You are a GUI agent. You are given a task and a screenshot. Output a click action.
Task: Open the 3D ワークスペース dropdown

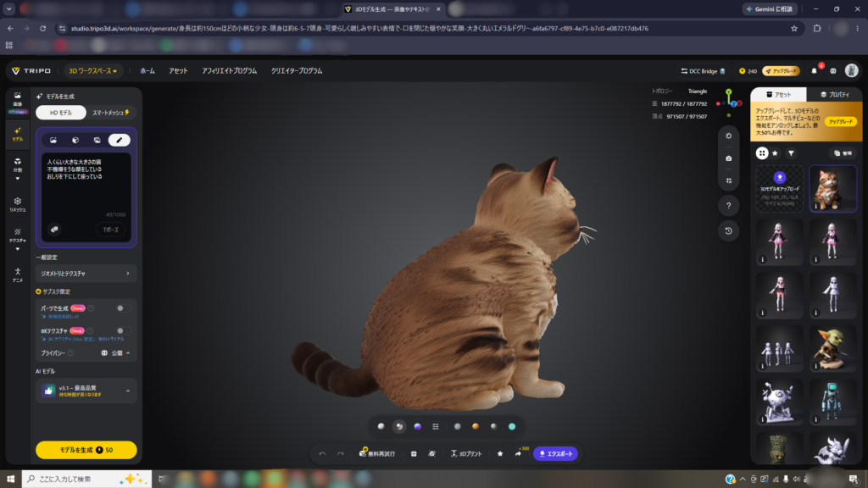click(92, 71)
